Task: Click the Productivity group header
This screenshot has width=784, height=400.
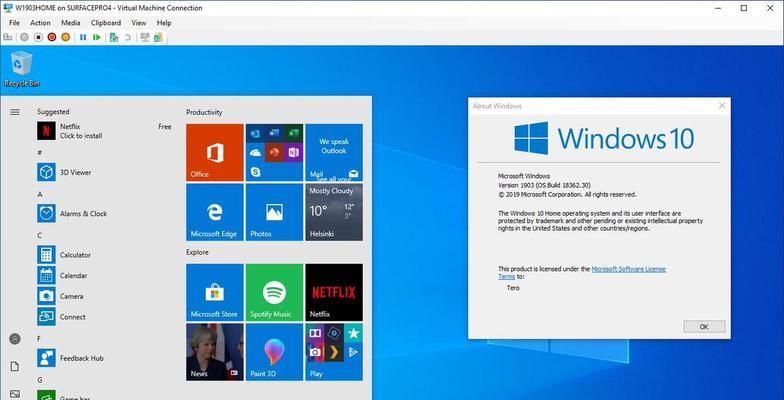Action: point(204,112)
